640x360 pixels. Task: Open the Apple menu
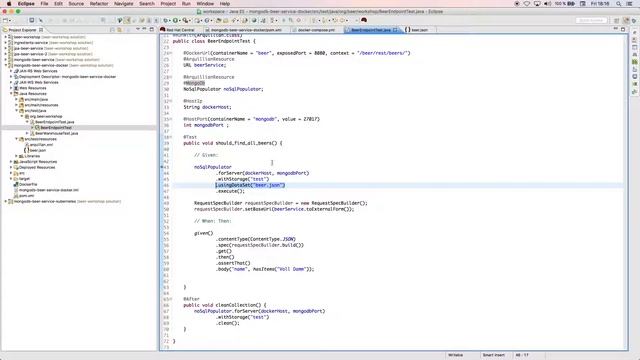point(9,4)
